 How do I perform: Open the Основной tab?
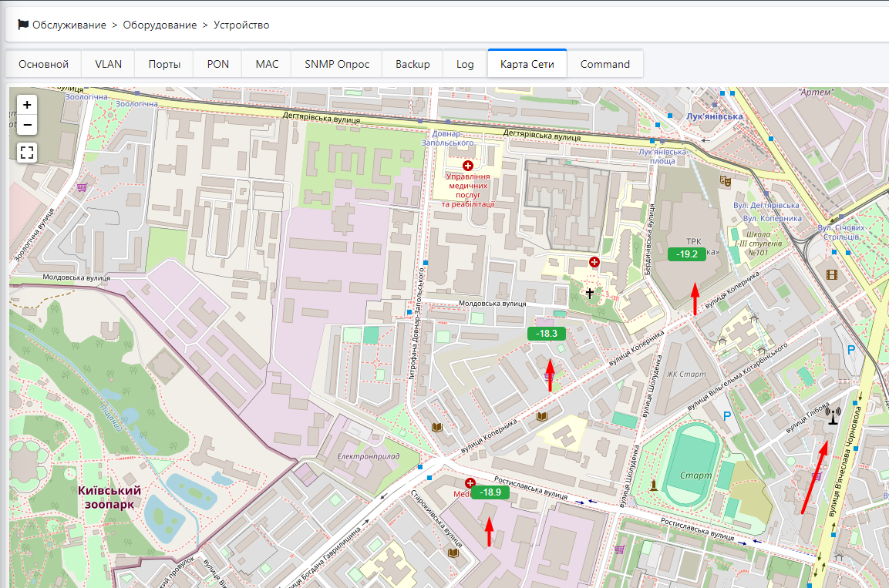pyautogui.click(x=43, y=64)
